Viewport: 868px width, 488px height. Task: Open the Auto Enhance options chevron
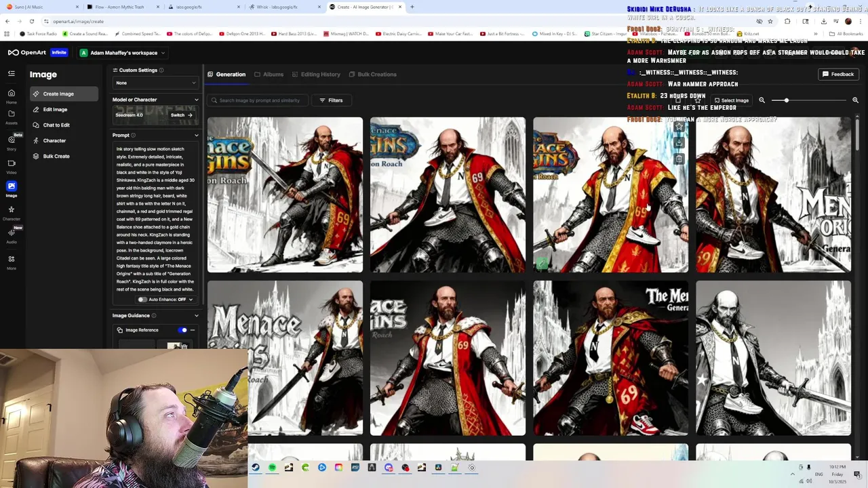191,300
